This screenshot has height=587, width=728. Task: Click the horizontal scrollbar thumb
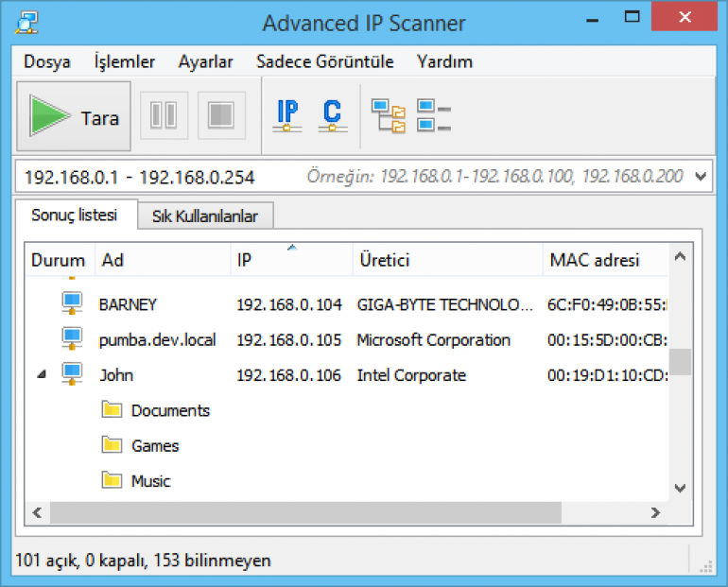point(305,512)
